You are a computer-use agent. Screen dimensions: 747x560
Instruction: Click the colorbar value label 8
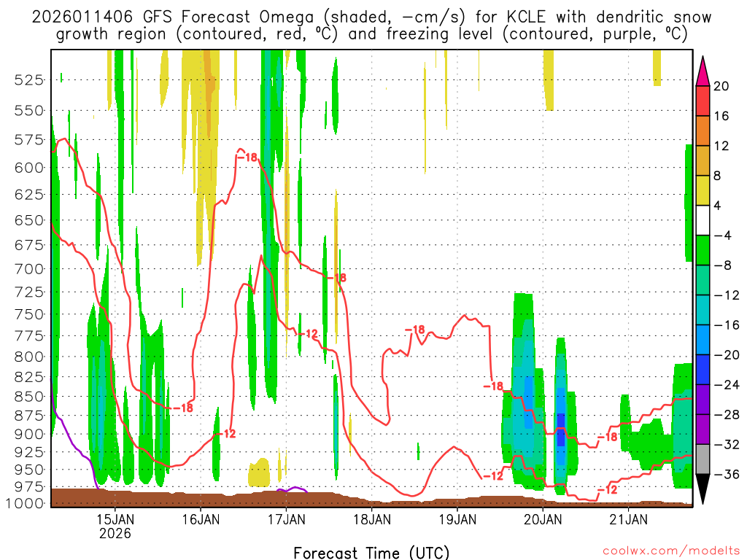[718, 176]
